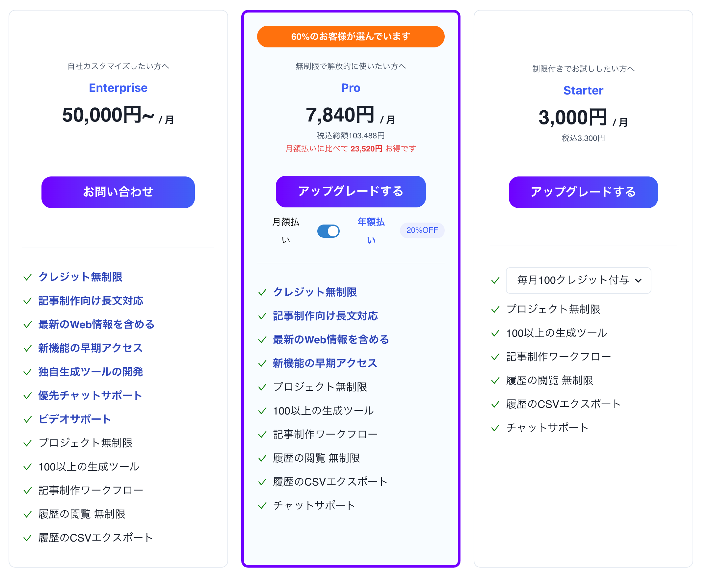Click the 20%OFF badge
Image resolution: width=709 pixels, height=588 pixels.
coord(422,230)
